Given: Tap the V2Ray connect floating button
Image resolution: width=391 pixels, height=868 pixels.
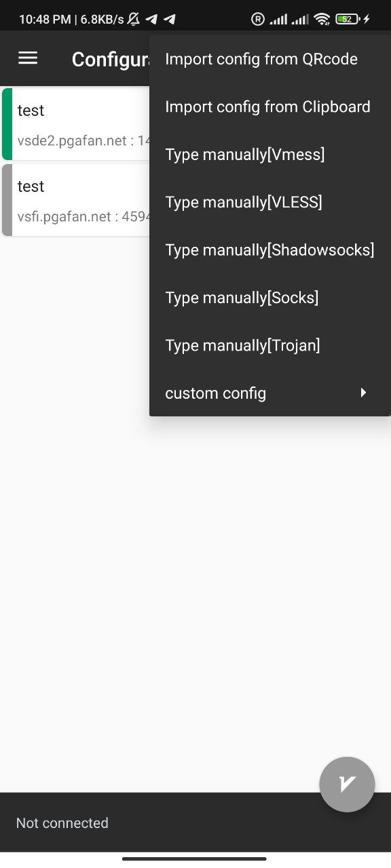Looking at the screenshot, I should pyautogui.click(x=347, y=784).
